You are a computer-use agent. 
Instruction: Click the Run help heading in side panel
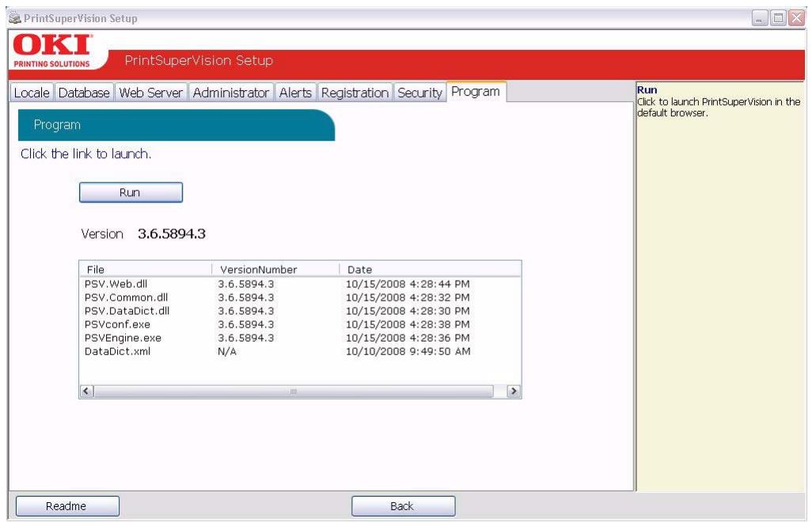[647, 89]
